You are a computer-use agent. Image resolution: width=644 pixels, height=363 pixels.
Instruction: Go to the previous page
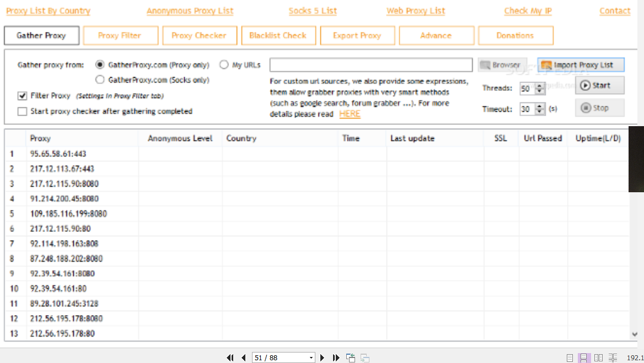pos(243,358)
